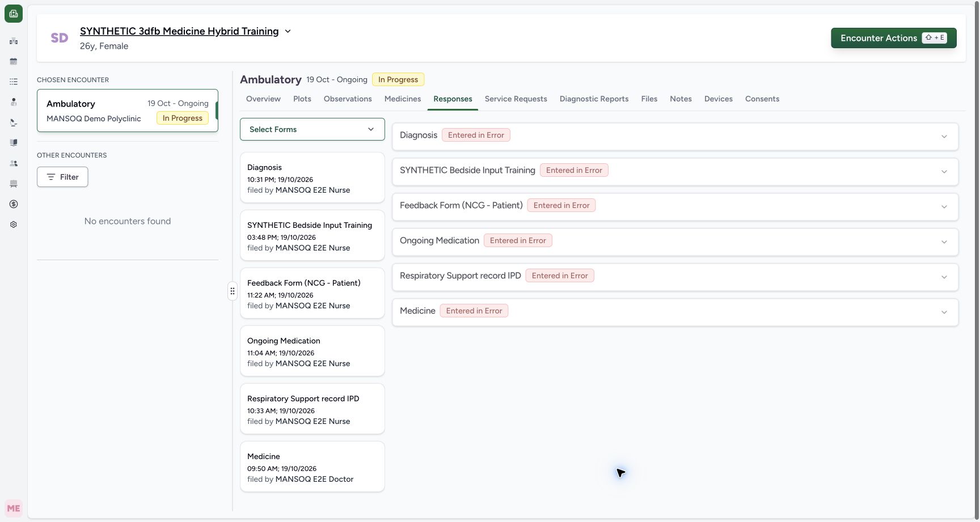The width and height of the screenshot is (980, 522).
Task: Open the Consents tab
Action: point(762,99)
